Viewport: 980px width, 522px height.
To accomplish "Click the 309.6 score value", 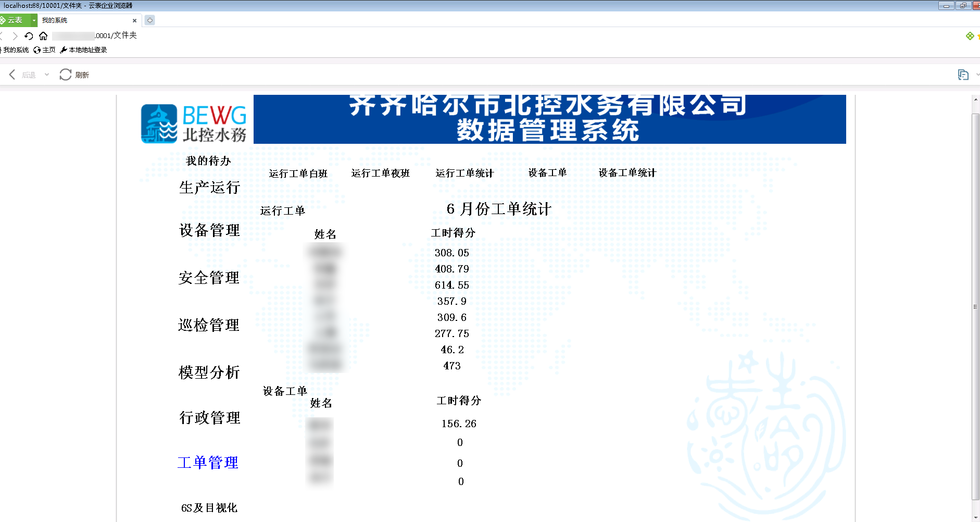I will click(452, 317).
